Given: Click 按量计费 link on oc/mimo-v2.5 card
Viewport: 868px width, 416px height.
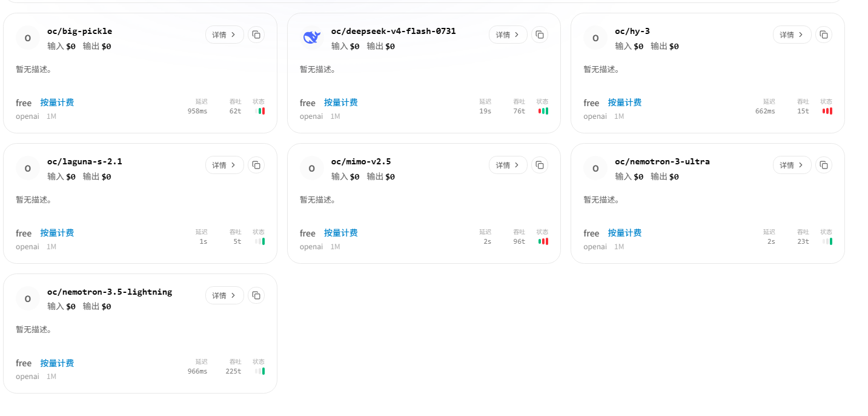Looking at the screenshot, I should tap(341, 233).
